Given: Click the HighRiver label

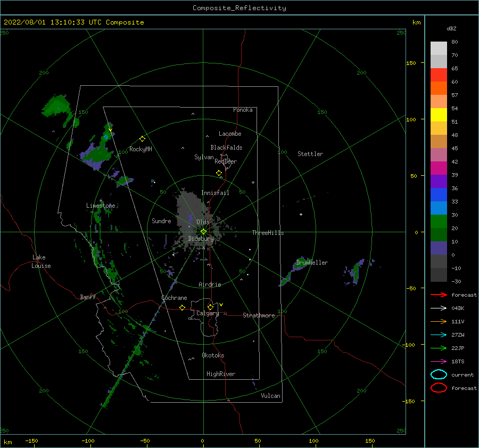Looking at the screenshot, I should (x=221, y=374).
